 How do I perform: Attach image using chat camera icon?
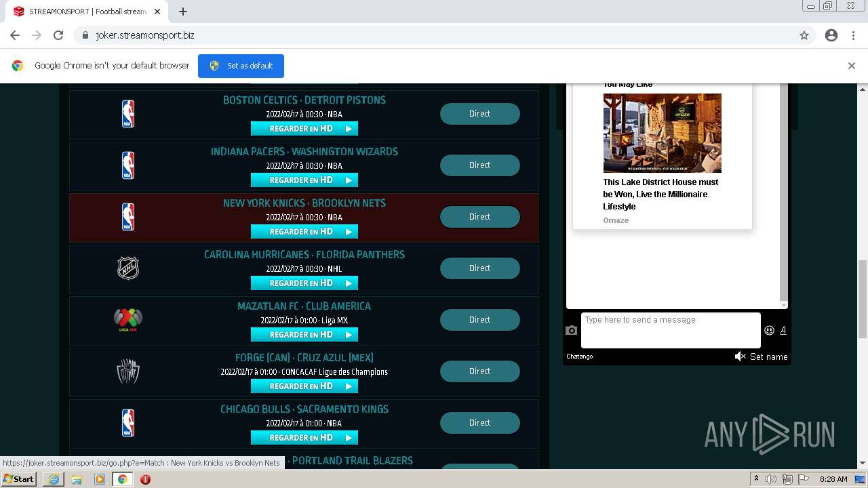(x=572, y=331)
